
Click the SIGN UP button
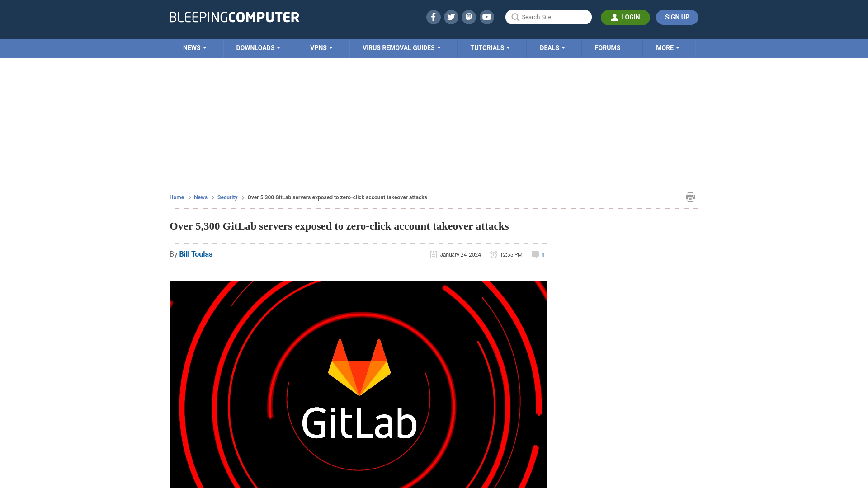[677, 17]
